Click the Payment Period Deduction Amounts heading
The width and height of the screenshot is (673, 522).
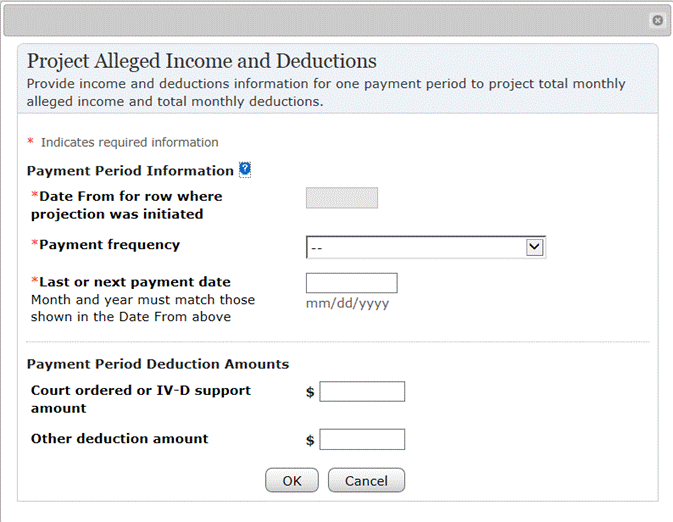pos(158,364)
